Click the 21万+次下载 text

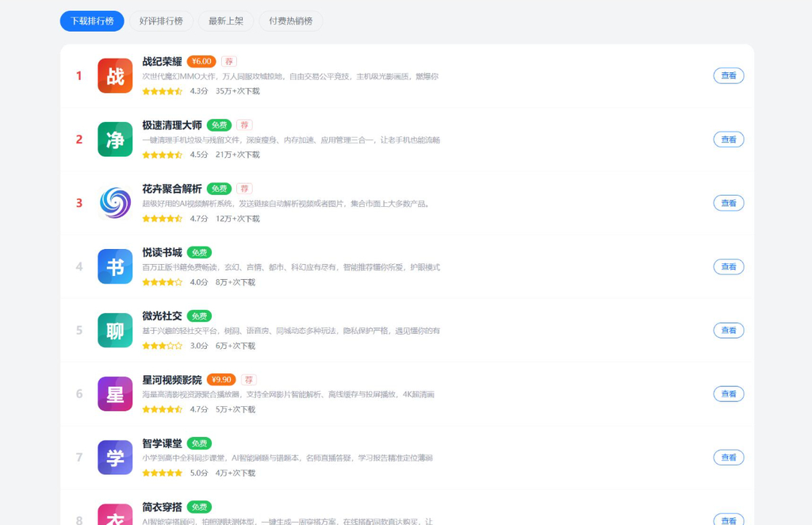[x=238, y=155]
